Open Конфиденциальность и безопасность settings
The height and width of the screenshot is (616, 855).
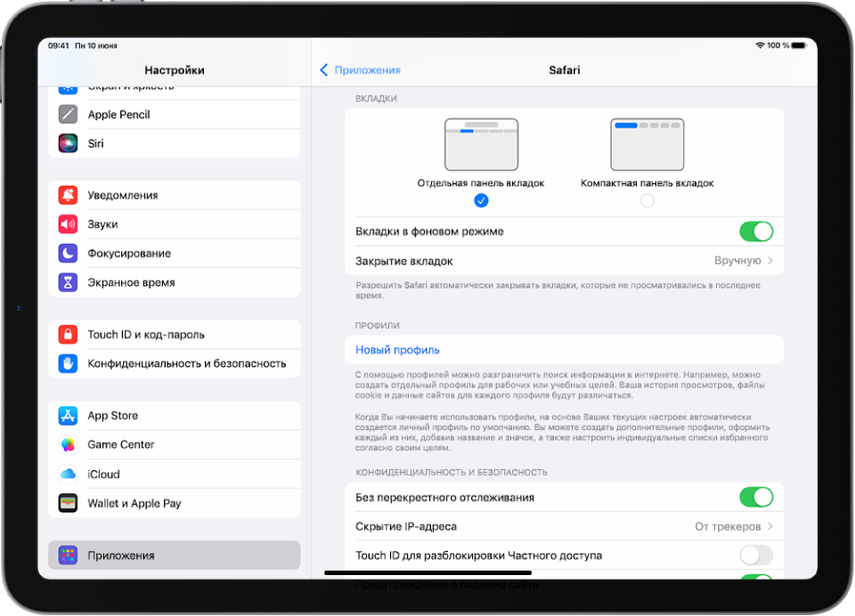[174, 363]
